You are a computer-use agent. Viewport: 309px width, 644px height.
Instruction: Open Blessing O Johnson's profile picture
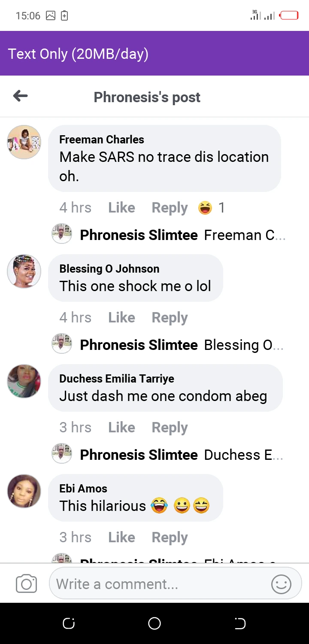(24, 271)
